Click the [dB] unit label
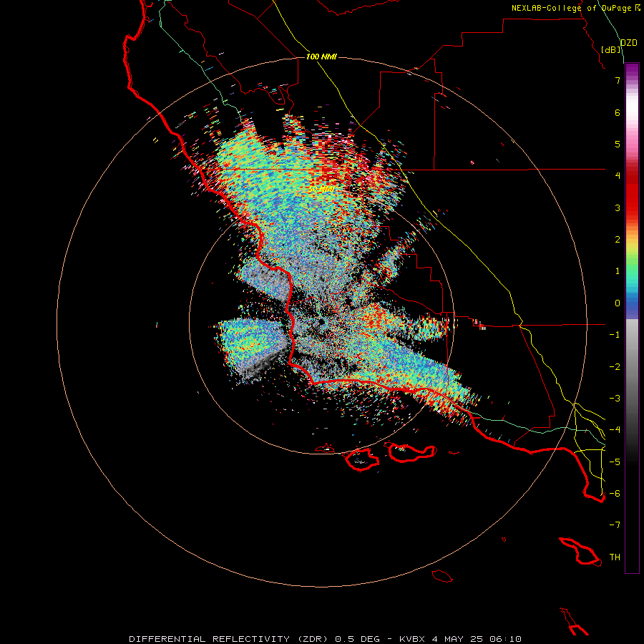Image resolution: width=644 pixels, height=644 pixels. [x=611, y=49]
